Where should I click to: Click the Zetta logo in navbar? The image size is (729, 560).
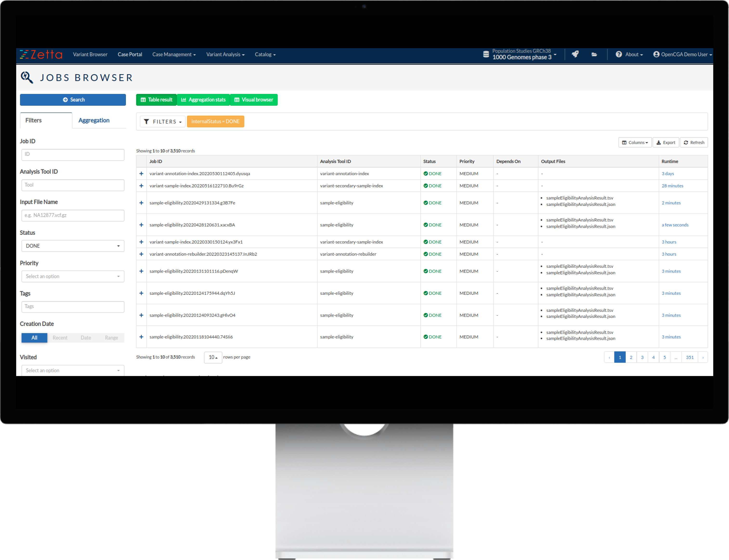[x=41, y=54]
